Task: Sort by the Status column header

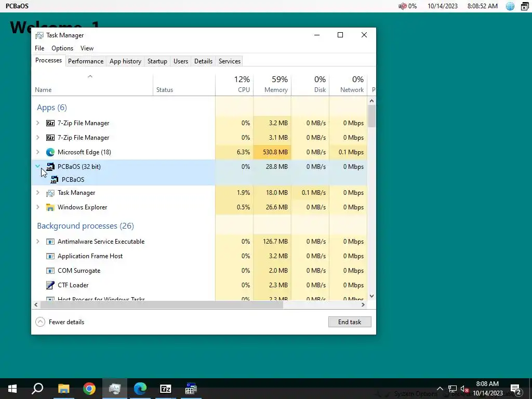Action: pyautogui.click(x=184, y=85)
